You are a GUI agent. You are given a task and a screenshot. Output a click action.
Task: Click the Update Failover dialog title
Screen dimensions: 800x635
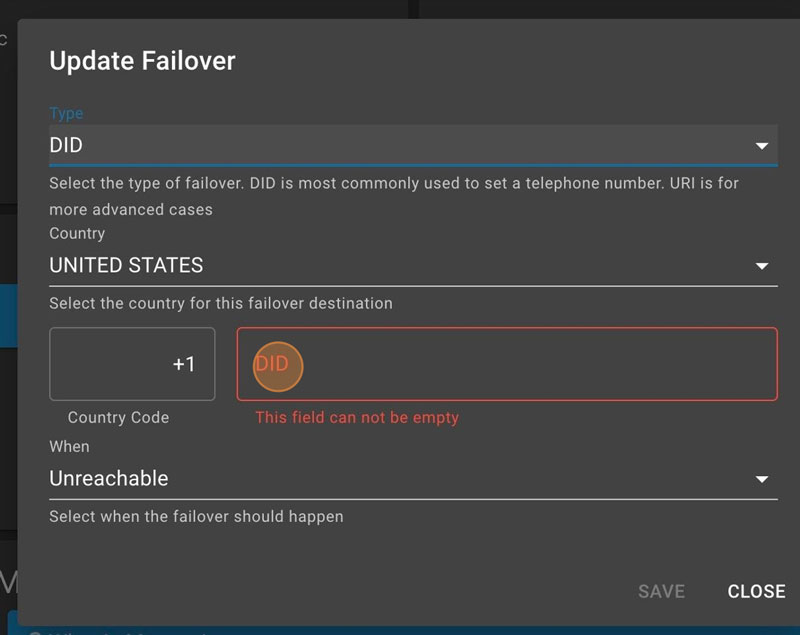142,61
